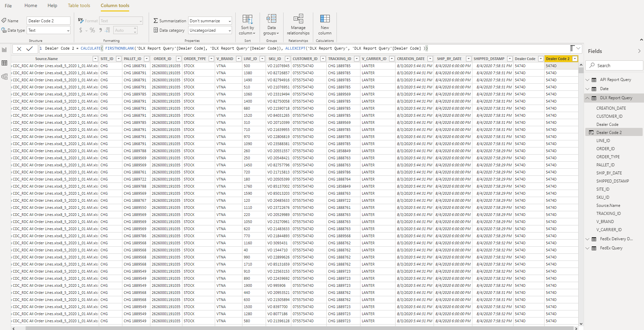Cancel the formula with the X icon
The height and width of the screenshot is (330, 644).
point(19,49)
